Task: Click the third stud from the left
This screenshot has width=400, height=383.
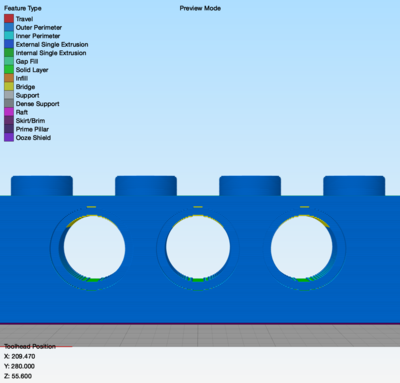Action: (250, 186)
